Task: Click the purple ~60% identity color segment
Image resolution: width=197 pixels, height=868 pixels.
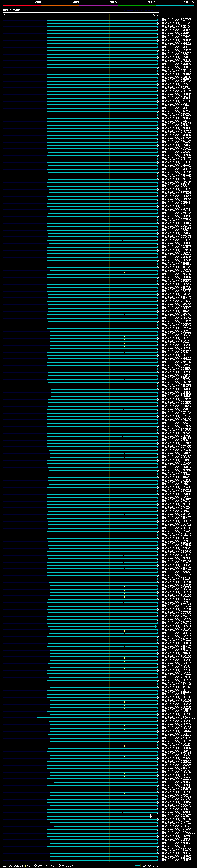Action: [x=98, y=6]
